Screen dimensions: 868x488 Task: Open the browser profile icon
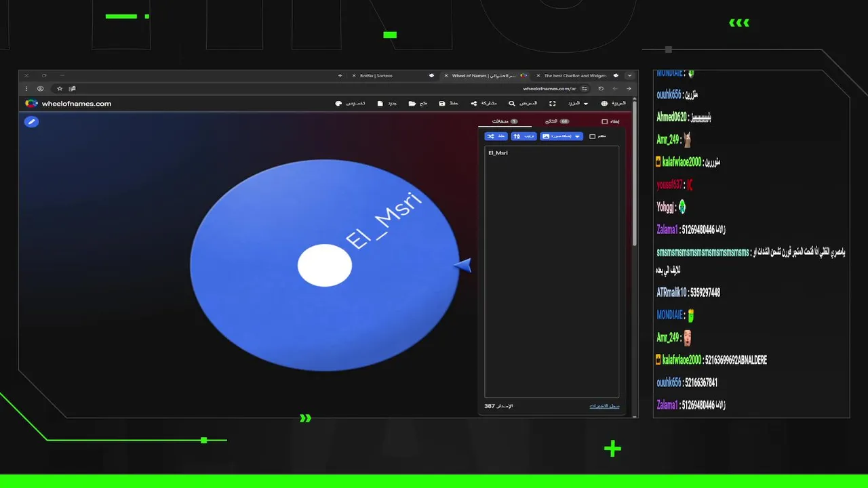(41, 89)
